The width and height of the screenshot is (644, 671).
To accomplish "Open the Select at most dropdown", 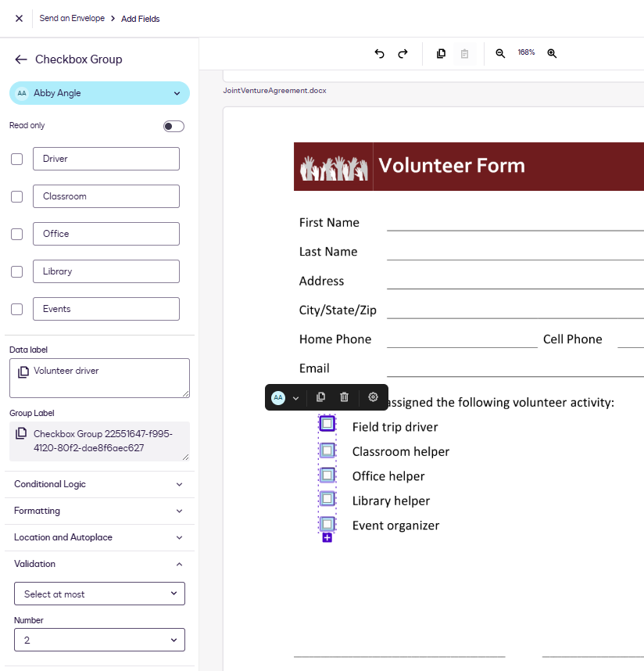I will pyautogui.click(x=99, y=594).
